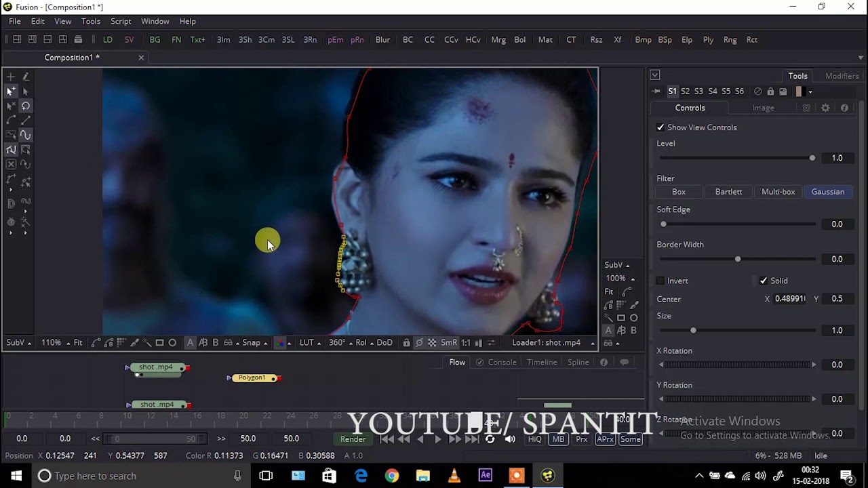The height and width of the screenshot is (488, 868).
Task: Select the S2 settings slot
Action: click(x=686, y=91)
